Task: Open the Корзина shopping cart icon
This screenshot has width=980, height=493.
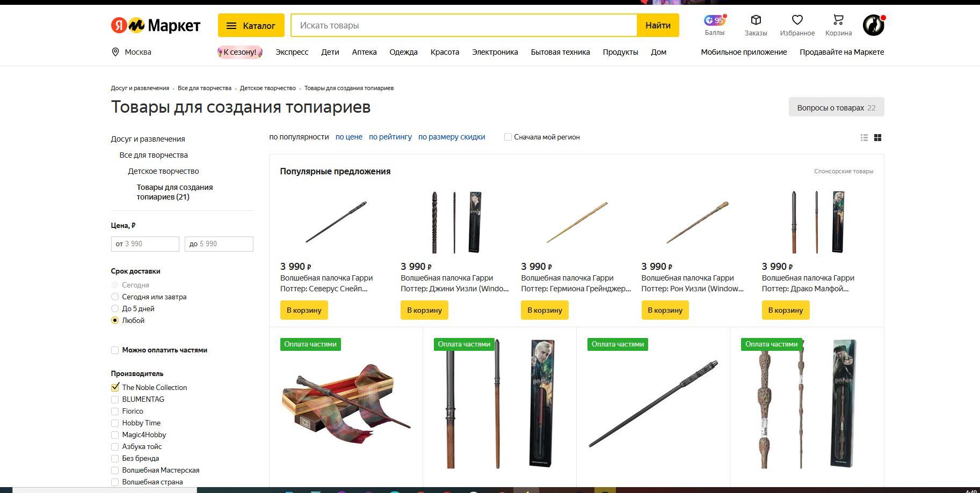Action: (x=838, y=20)
